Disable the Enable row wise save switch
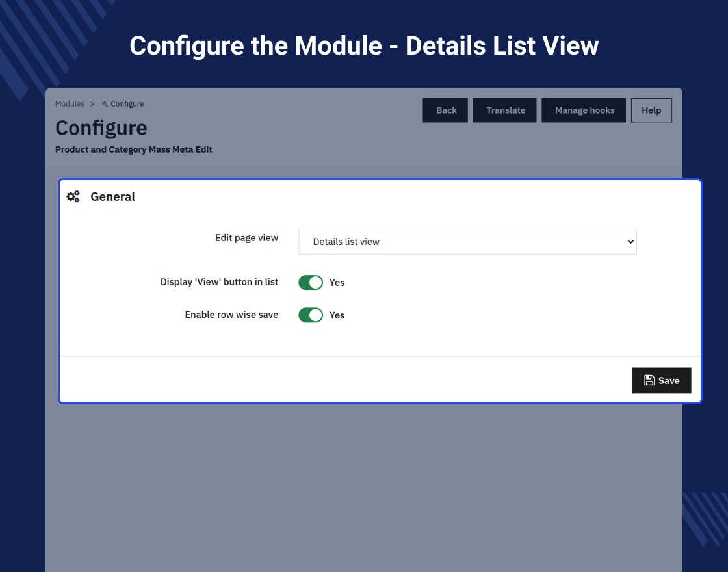The image size is (728, 572). coord(311,315)
